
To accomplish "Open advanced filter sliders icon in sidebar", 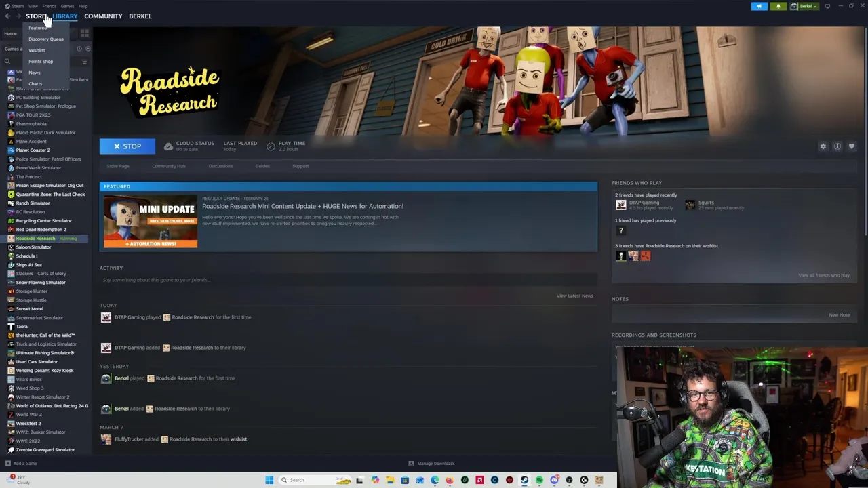I will (x=85, y=62).
